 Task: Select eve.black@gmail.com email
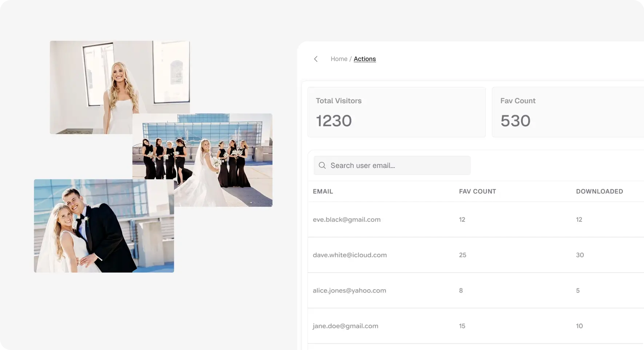(347, 220)
